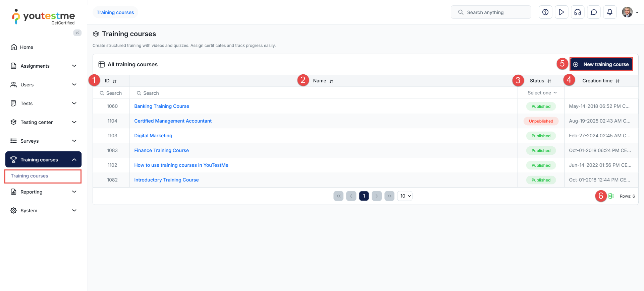Open Introductory Training Course link
The image size is (644, 291).
tap(167, 180)
